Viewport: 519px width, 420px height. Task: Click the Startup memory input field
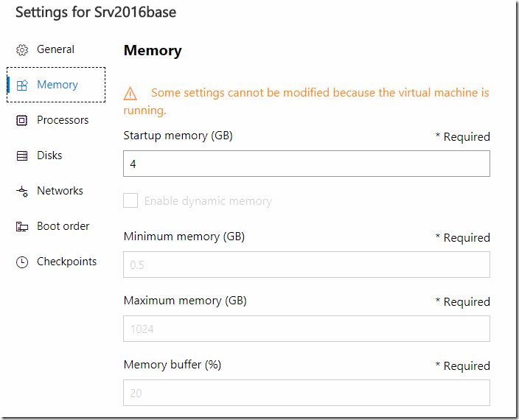click(306, 164)
